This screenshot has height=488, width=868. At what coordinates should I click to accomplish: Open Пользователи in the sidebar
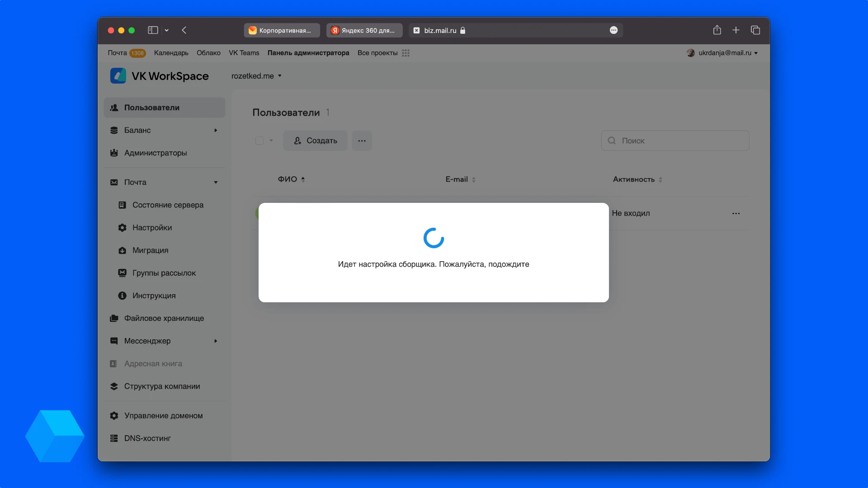[165, 108]
